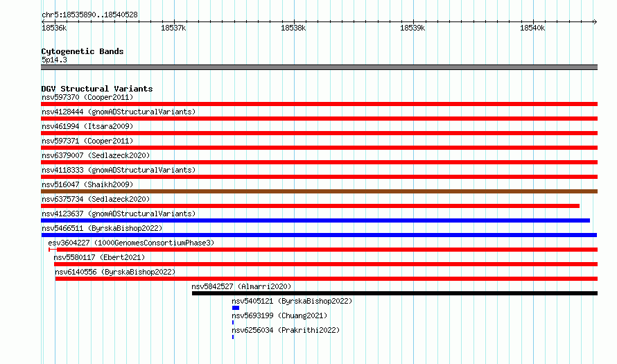
Task: Click the right arrowhead of the ruler
Action: click(595, 21)
